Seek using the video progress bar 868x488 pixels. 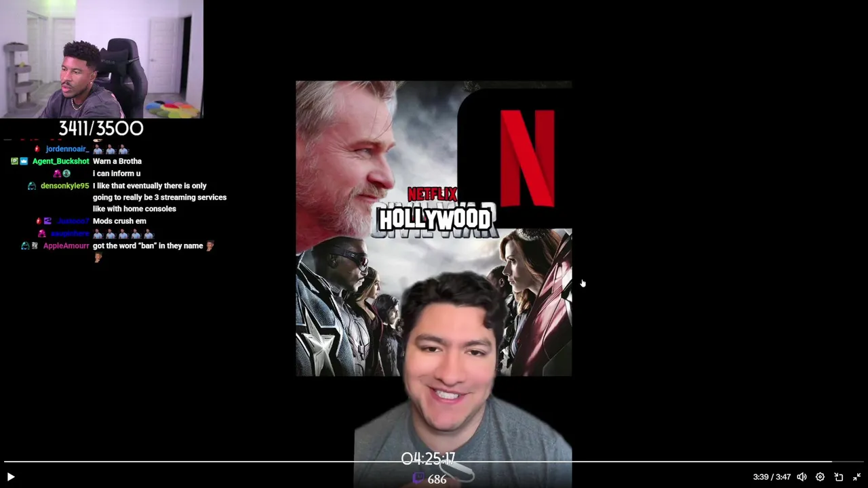(x=434, y=462)
